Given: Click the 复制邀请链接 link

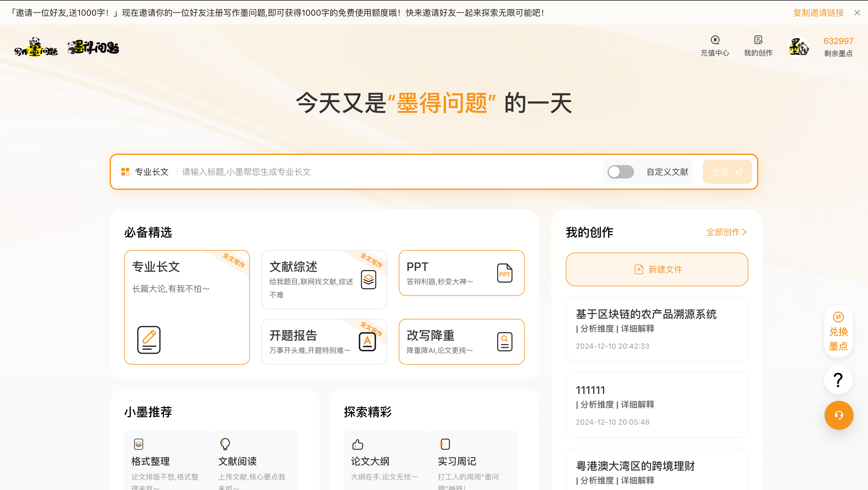Looking at the screenshot, I should [818, 12].
